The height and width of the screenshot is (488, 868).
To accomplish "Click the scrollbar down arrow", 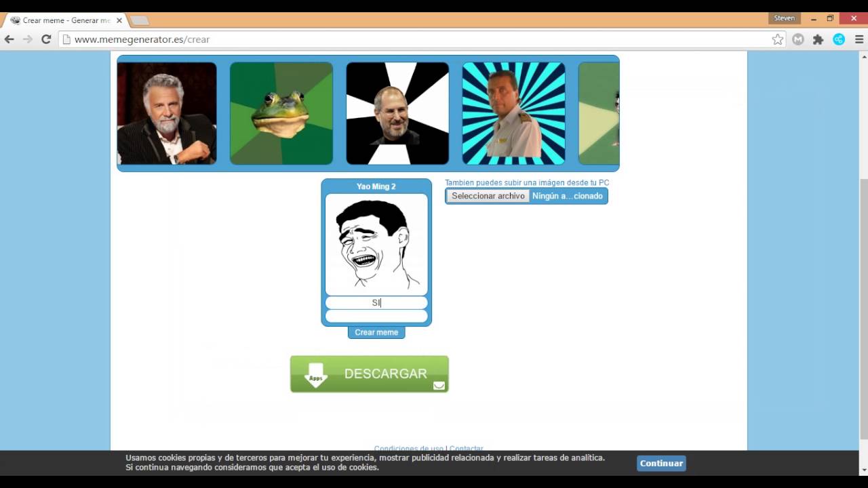I will click(x=863, y=469).
